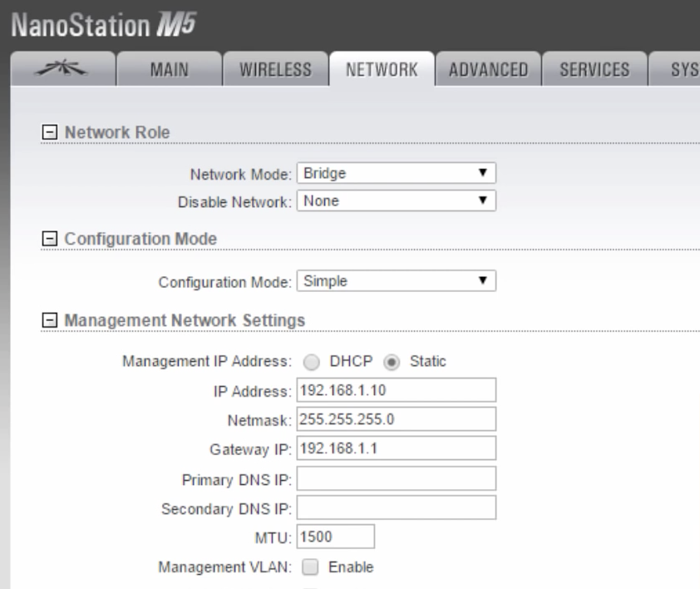Image resolution: width=700 pixels, height=589 pixels.
Task: Click the IP Address field 192.168.1.10
Action: pos(397,390)
